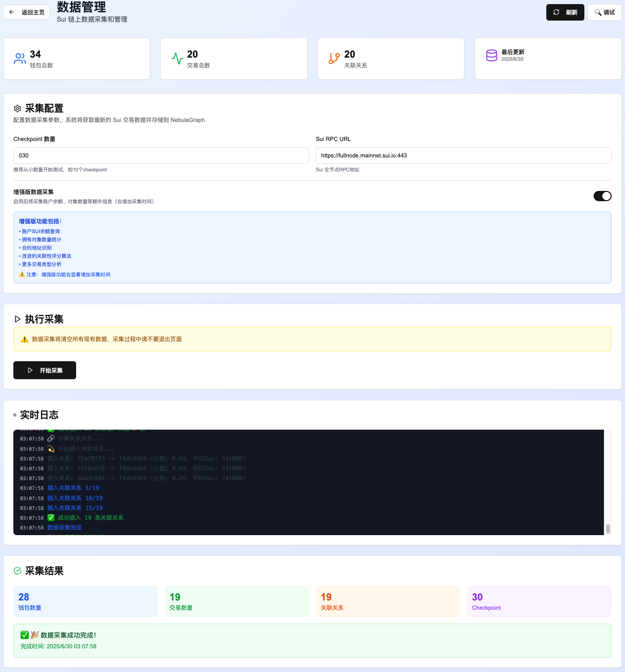Click the 2025/6/30 last update date
The image size is (625, 672).
click(x=512, y=59)
